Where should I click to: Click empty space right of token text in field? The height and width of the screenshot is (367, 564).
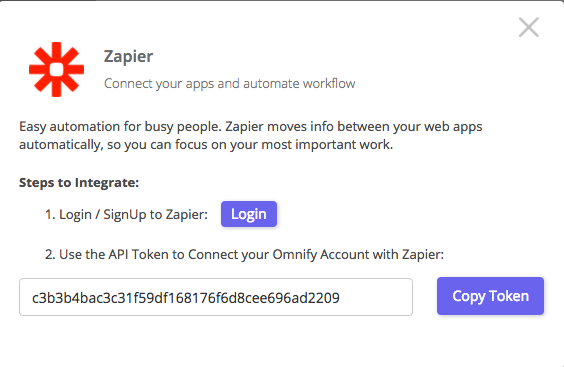click(376, 297)
